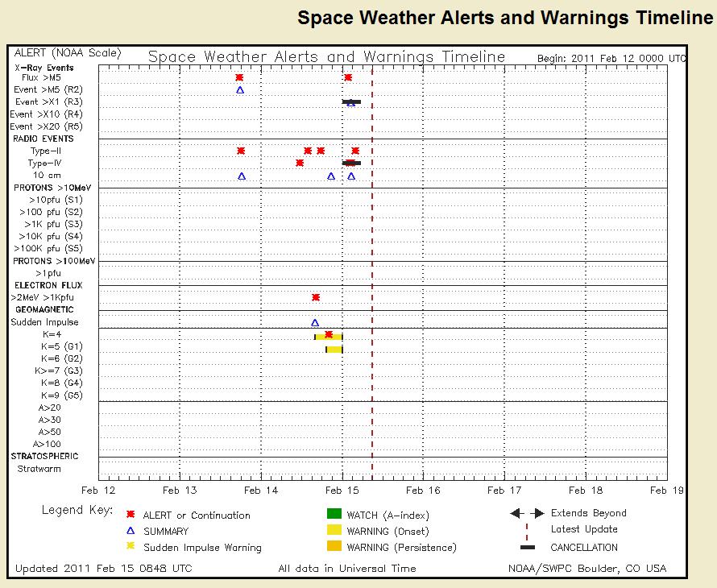This screenshot has width=717, height=588.
Task: Click the ALERT (NOAA Scale) header text
Action: click(68, 53)
